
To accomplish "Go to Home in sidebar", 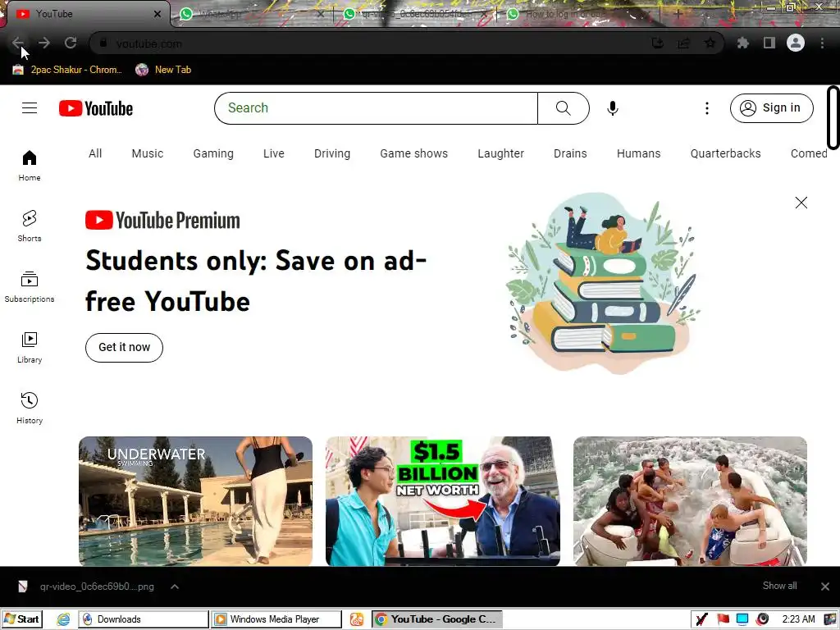I will tap(30, 165).
